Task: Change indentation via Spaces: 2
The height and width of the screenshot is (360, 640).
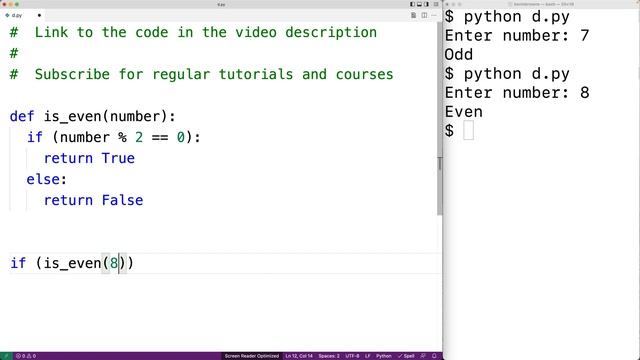Action: (329, 356)
